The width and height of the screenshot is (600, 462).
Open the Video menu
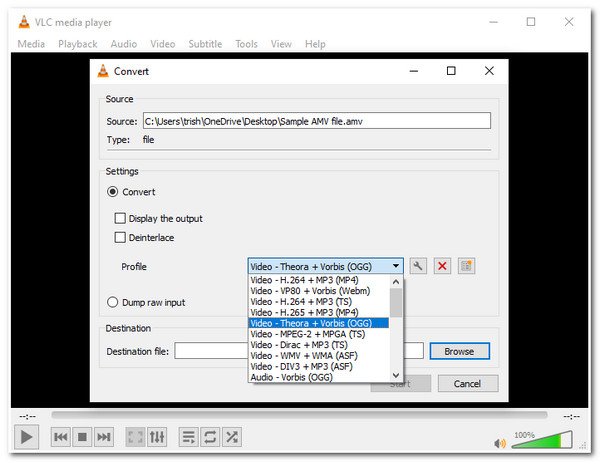pos(163,44)
